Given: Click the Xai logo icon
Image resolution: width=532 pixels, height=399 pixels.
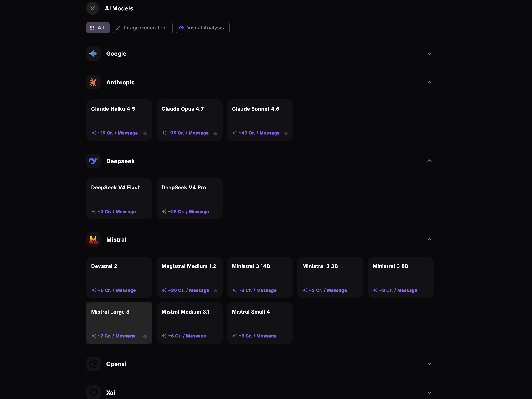Looking at the screenshot, I should [x=93, y=392].
